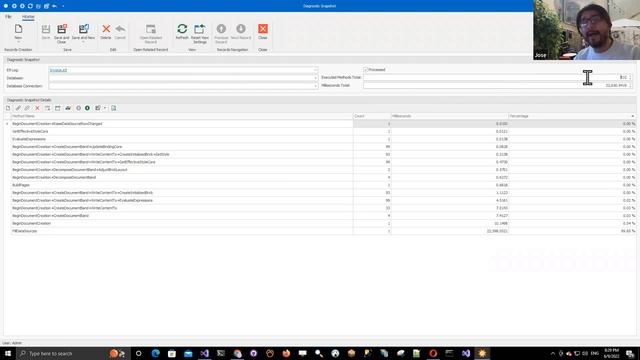Click Open Related Record ribbon icon
Screen dimensions: 640x360
tap(151, 29)
